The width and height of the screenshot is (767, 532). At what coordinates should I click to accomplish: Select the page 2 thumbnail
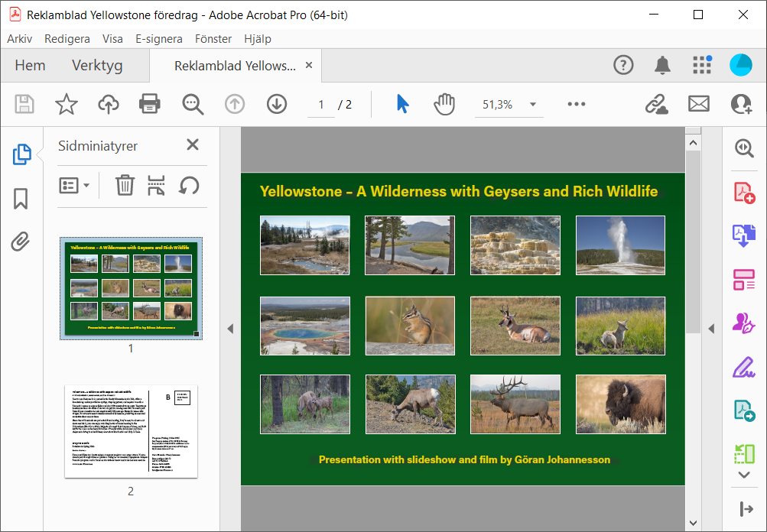(x=131, y=432)
